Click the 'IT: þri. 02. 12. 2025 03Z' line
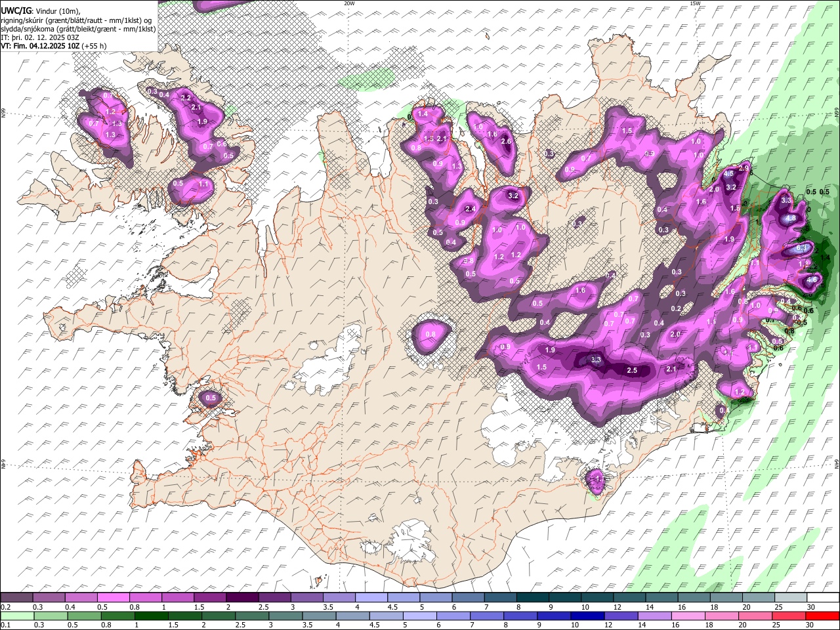 click(x=40, y=37)
